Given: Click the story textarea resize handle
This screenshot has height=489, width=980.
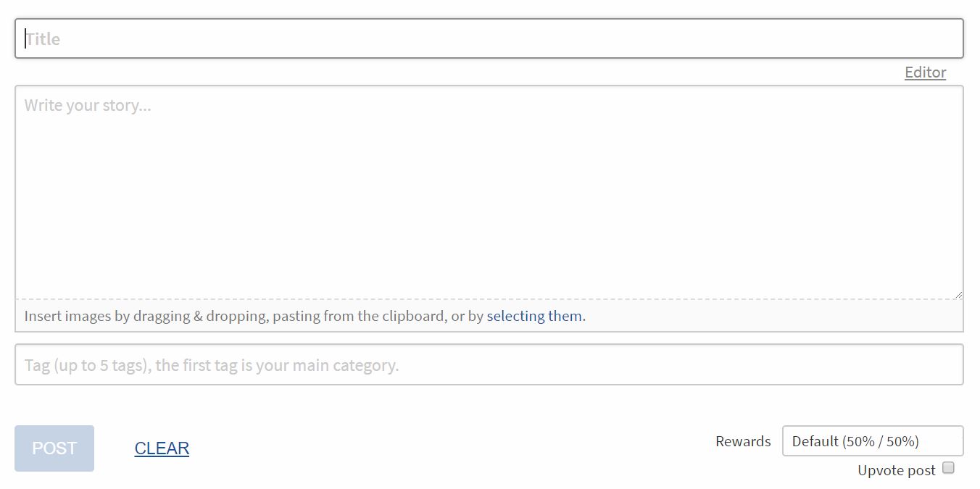Looking at the screenshot, I should pos(958,293).
